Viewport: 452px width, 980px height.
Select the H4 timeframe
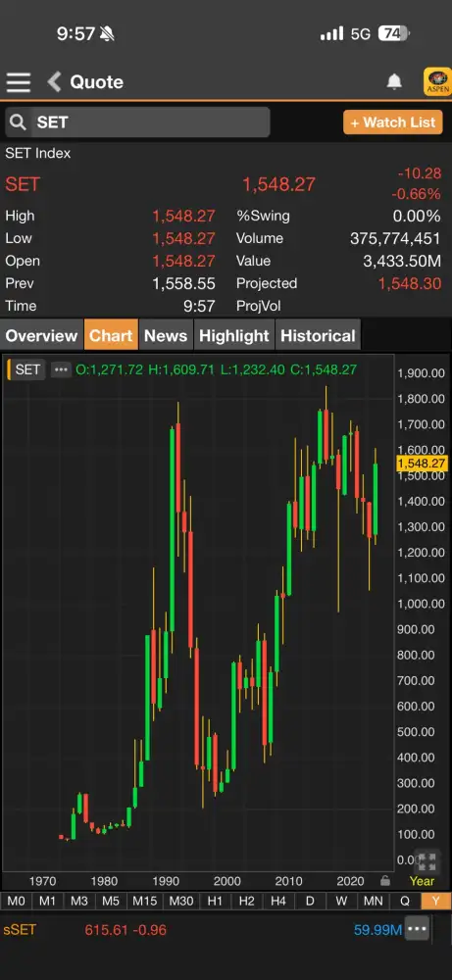point(278,901)
